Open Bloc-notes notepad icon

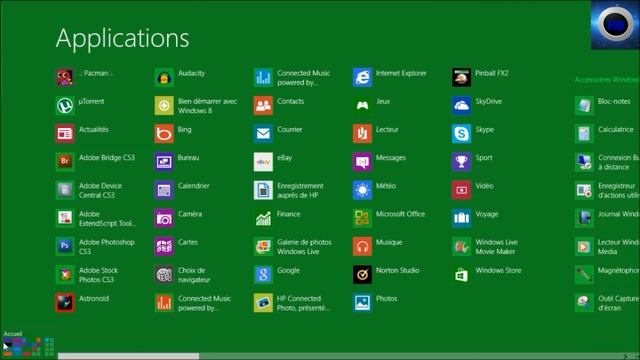[584, 105]
